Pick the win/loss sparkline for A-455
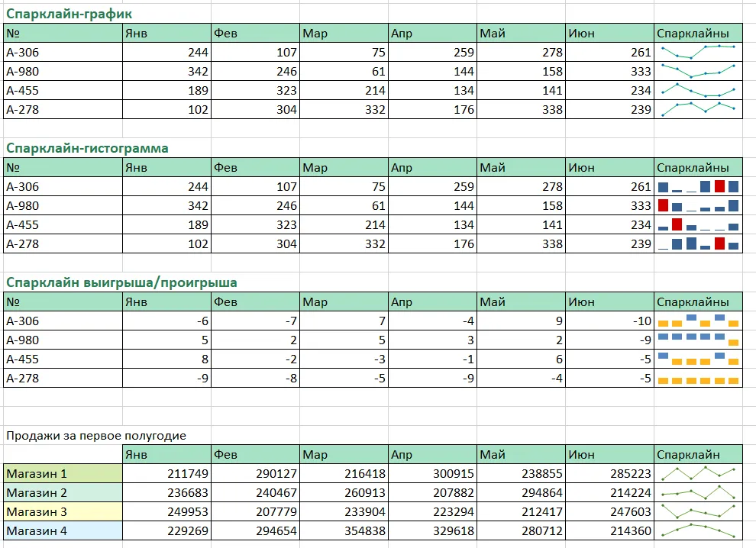This screenshot has height=548, width=756. (698, 359)
